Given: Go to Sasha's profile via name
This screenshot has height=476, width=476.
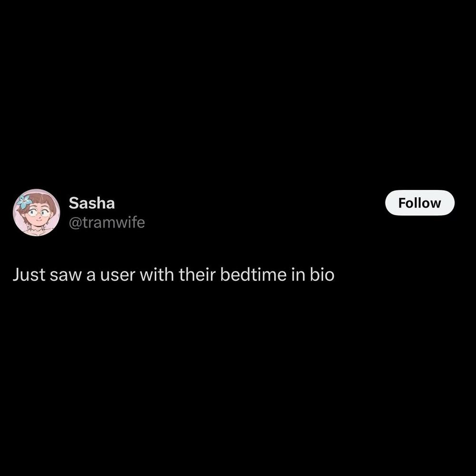Looking at the screenshot, I should tap(92, 203).
